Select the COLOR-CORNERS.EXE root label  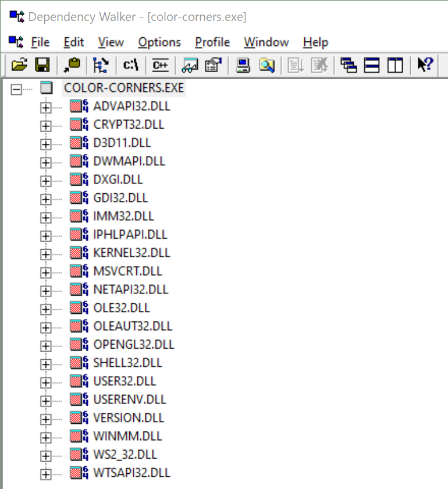[124, 88]
